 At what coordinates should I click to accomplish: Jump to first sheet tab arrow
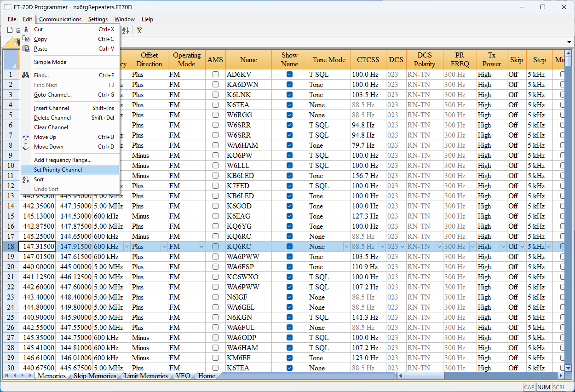point(7,376)
